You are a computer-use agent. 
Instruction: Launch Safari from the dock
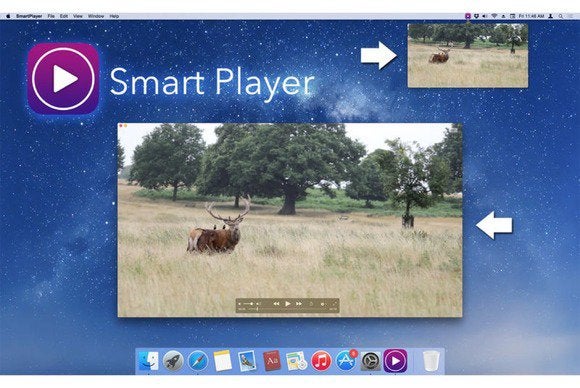click(x=198, y=361)
